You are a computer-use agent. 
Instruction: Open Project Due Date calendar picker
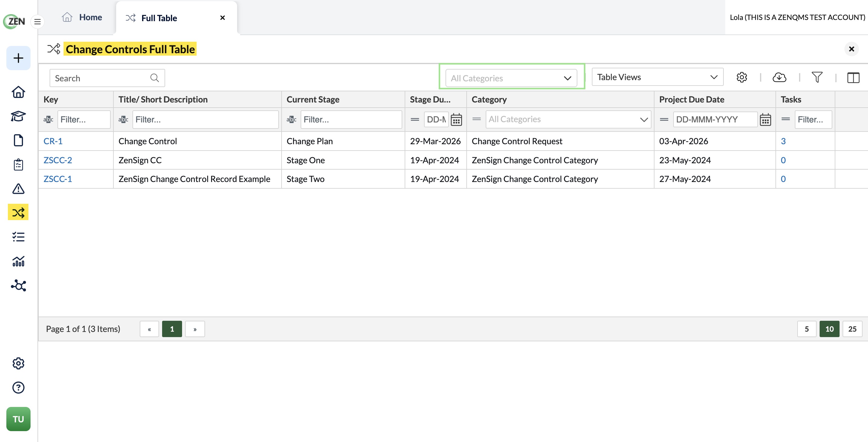click(765, 120)
